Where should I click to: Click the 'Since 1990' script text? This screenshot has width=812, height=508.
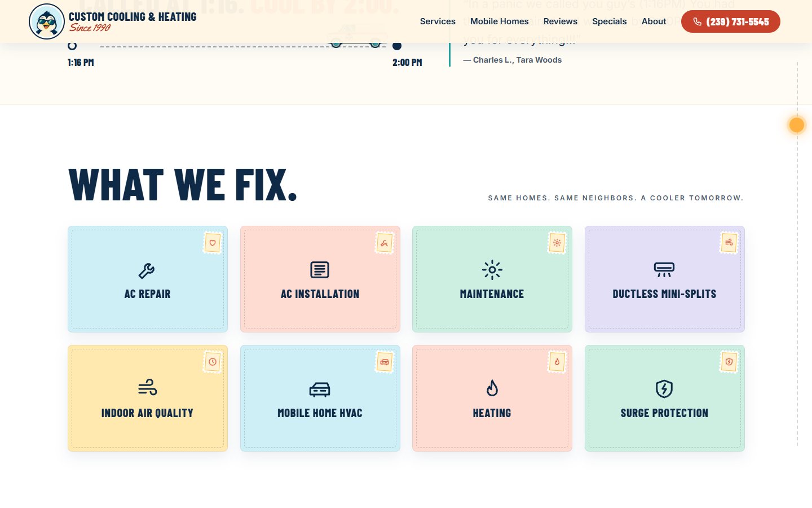pos(90,28)
